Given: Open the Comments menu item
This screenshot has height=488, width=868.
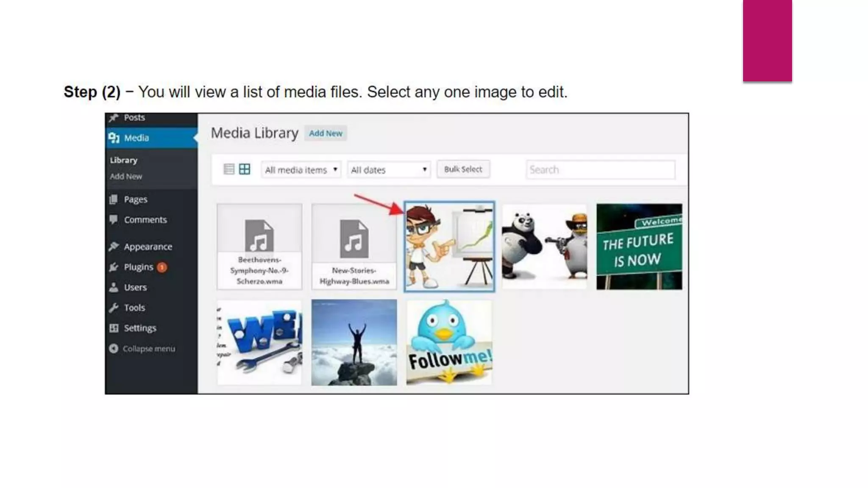Looking at the screenshot, I should pos(145,220).
